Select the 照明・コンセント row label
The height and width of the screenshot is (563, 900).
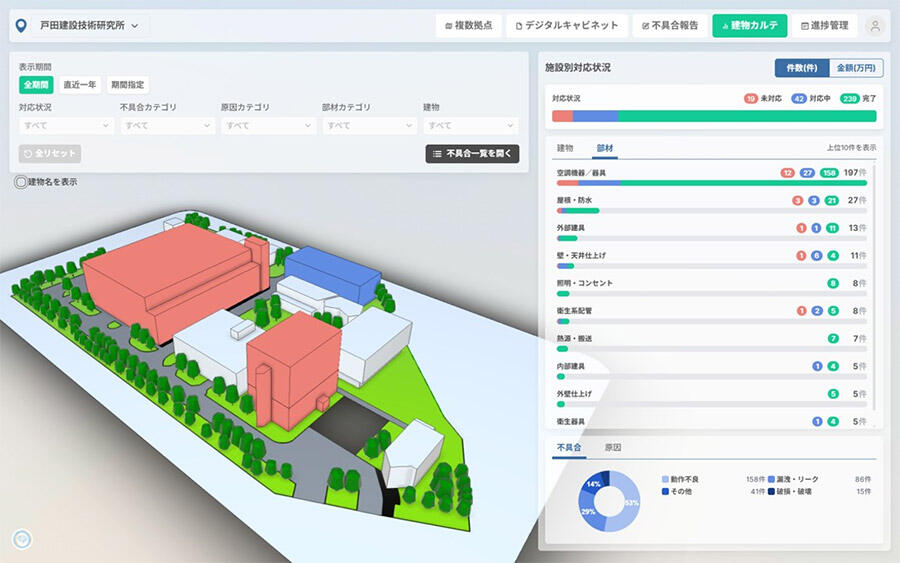tap(584, 283)
